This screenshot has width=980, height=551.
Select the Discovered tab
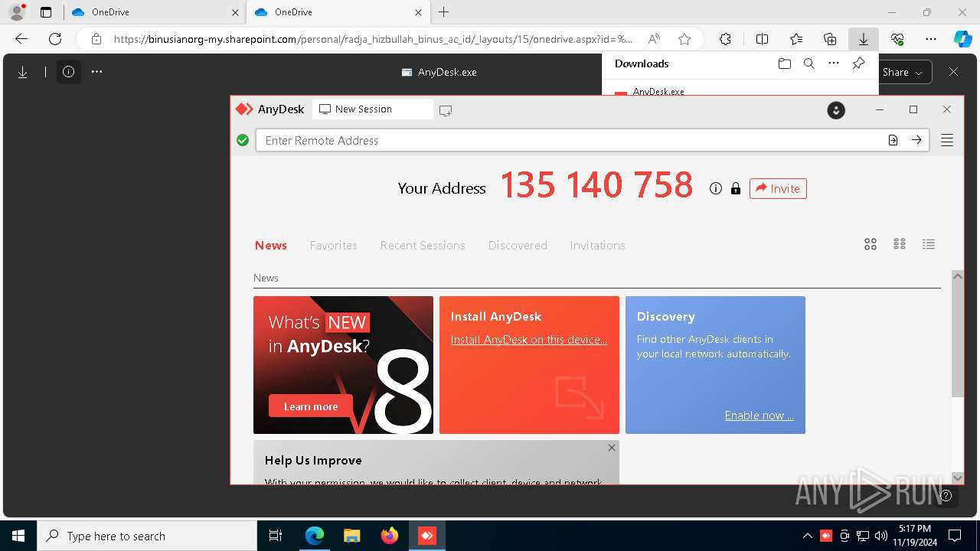tap(518, 246)
